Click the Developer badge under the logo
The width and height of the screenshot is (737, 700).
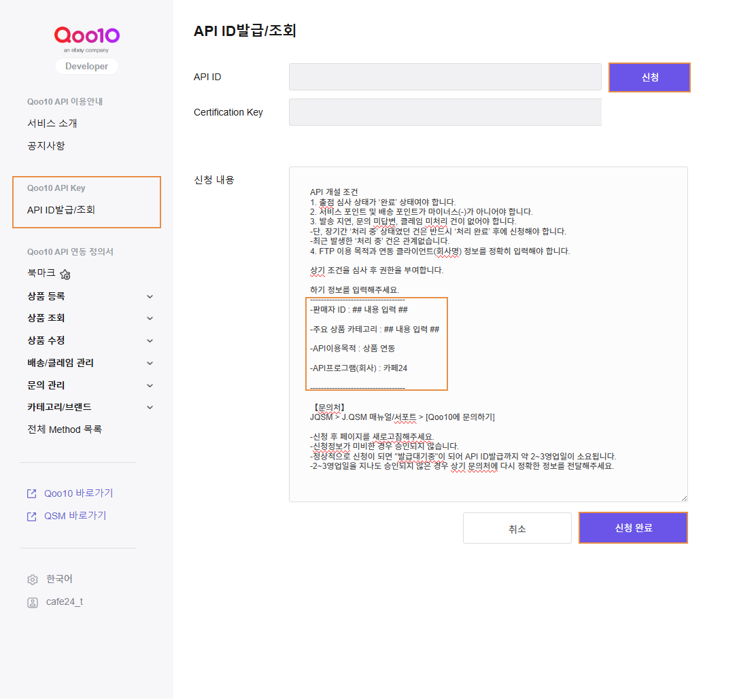[86, 66]
